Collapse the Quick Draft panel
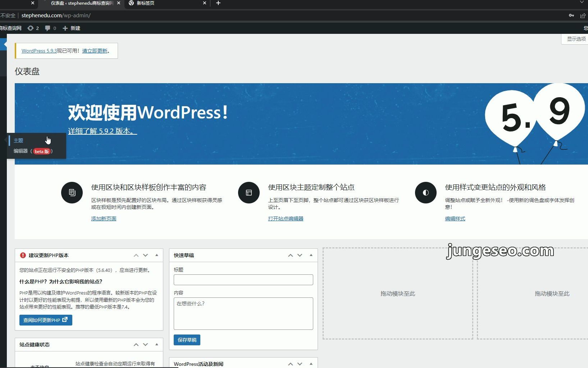This screenshot has width=588, height=368. tap(311, 255)
